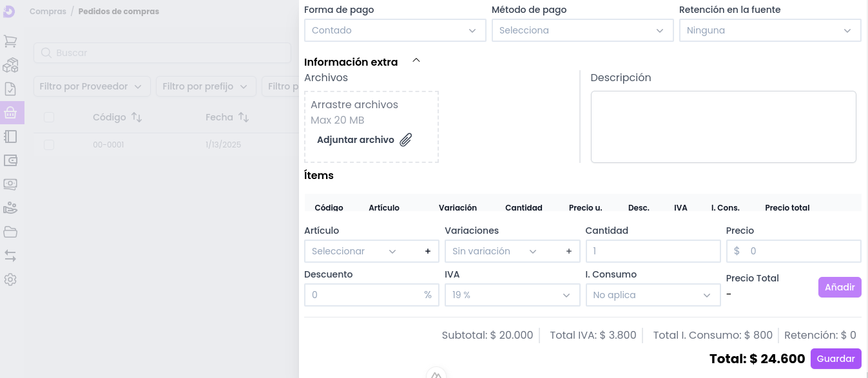This screenshot has width=868, height=378.
Task: Open the inventory boxes sidebar icon
Action: click(x=10, y=65)
